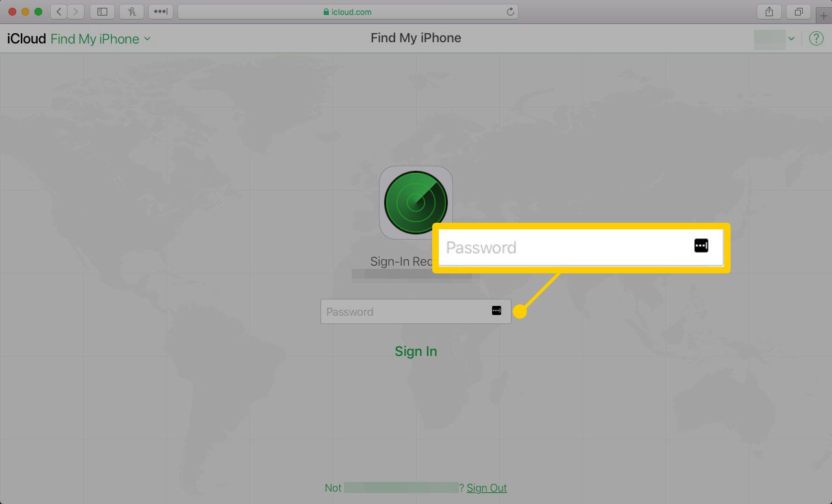Click the Find My iPhone page title
The height and width of the screenshot is (504, 832).
[416, 38]
